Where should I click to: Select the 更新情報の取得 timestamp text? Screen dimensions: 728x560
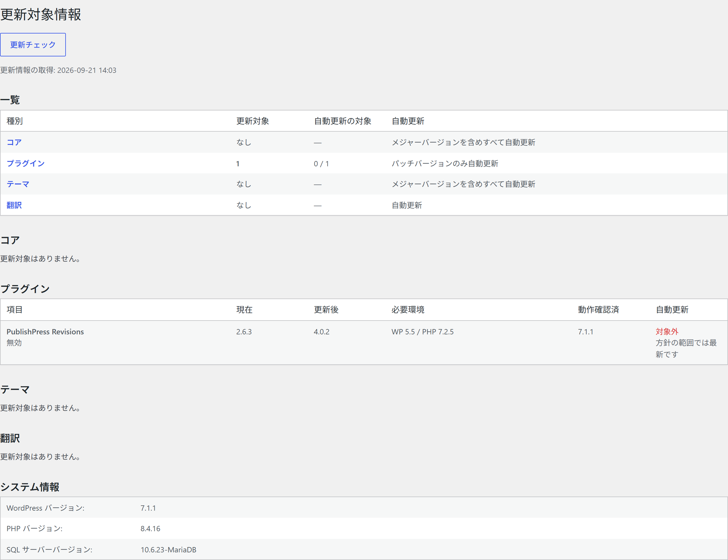point(58,70)
